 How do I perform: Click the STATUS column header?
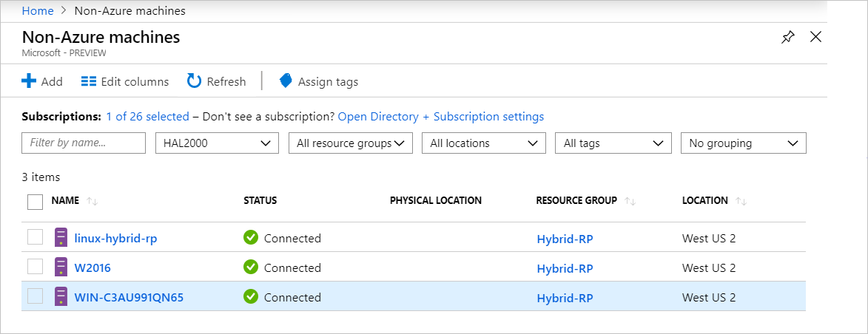point(260,201)
